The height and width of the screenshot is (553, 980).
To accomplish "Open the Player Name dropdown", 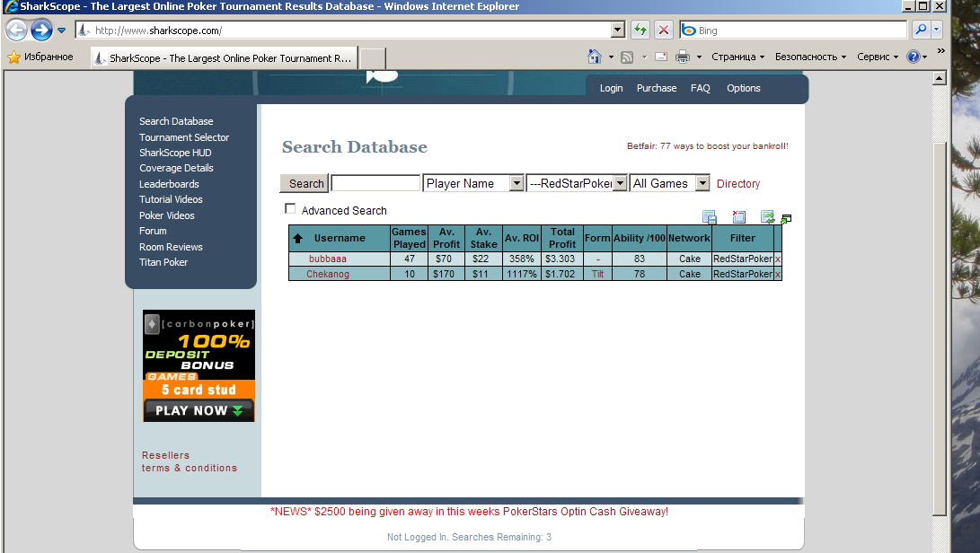I will tap(516, 183).
